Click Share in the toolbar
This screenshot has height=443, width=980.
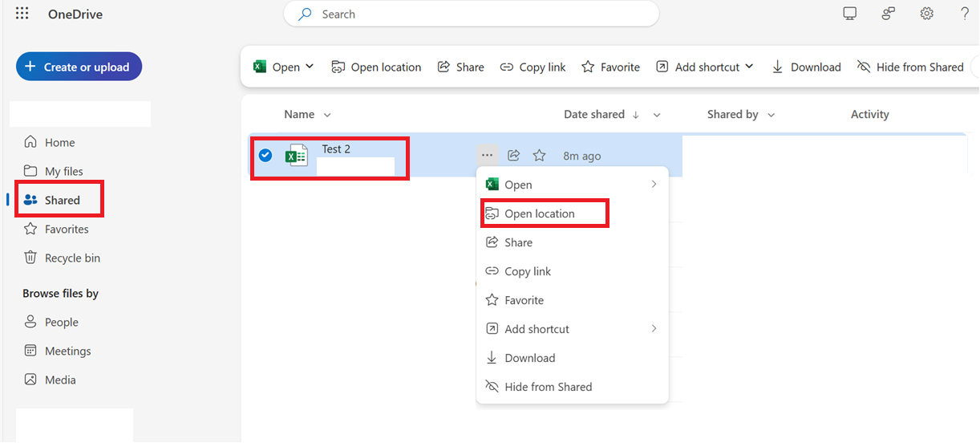point(461,67)
